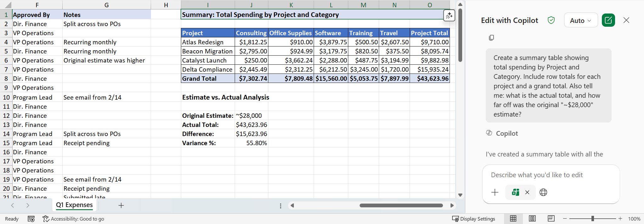644x224 pixels.
Task: Select Delta Compliance project cell
Action: pyautogui.click(x=208, y=69)
